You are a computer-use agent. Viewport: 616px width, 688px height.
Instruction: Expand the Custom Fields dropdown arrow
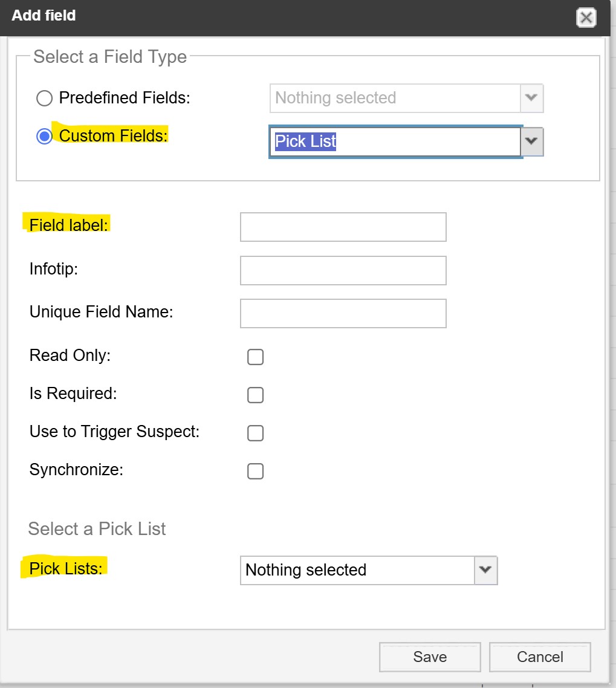click(531, 141)
